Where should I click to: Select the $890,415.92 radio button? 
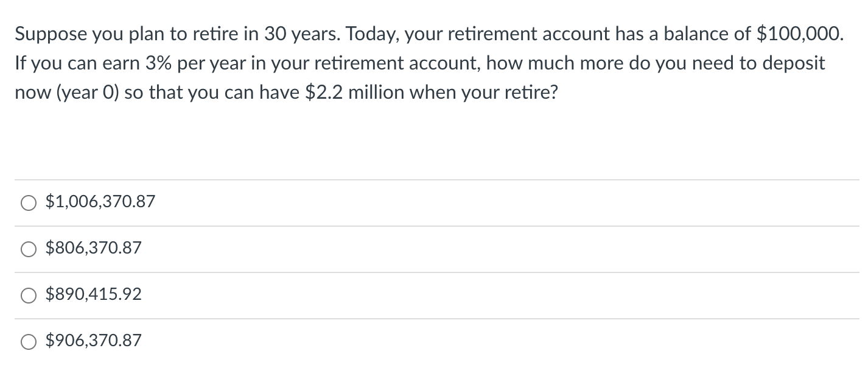[29, 296]
